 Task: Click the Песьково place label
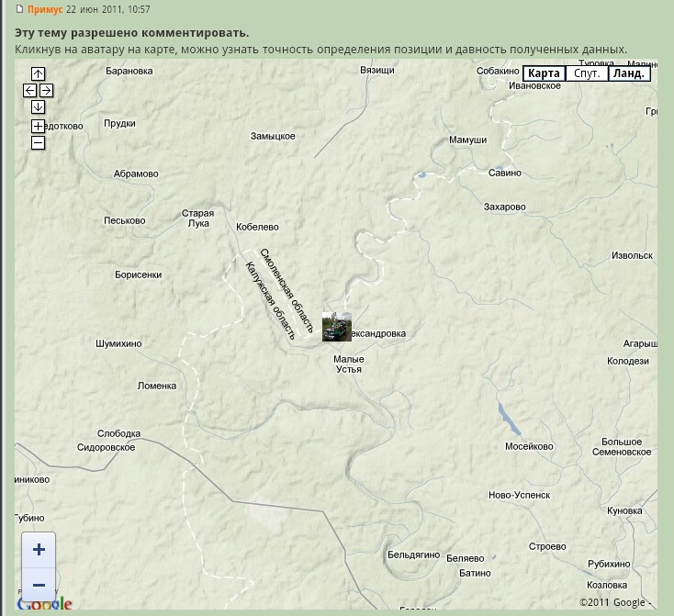[125, 220]
